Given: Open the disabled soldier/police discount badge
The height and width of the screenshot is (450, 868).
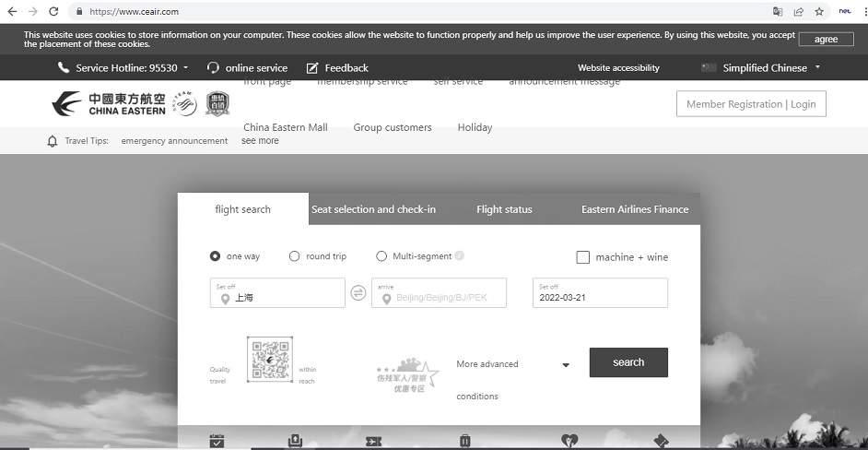Looking at the screenshot, I should [407, 376].
